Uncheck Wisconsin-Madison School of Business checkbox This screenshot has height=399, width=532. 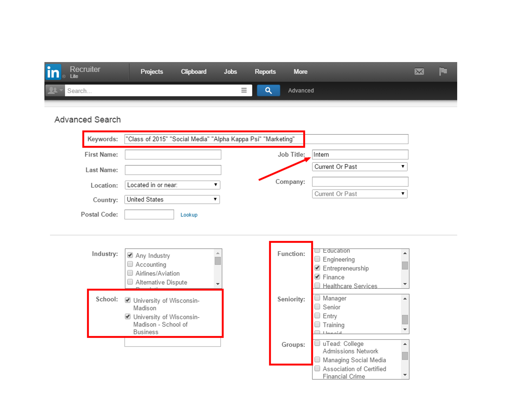pyautogui.click(x=128, y=316)
